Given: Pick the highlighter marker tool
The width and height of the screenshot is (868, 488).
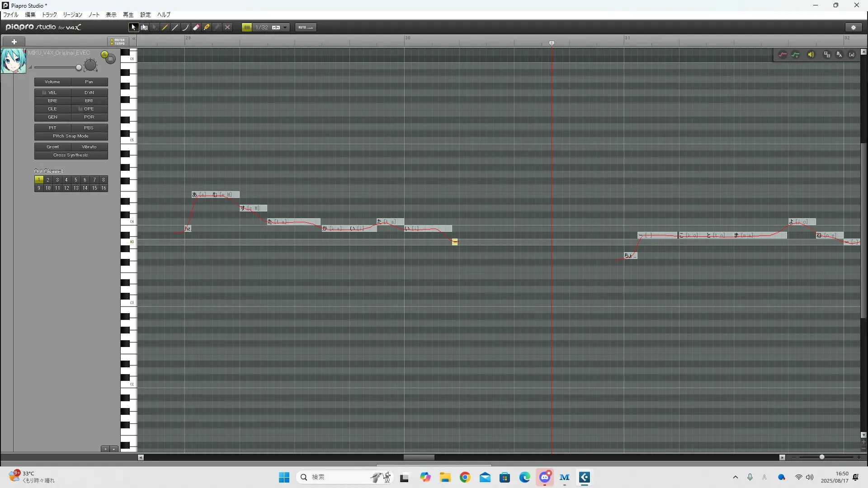Looking at the screenshot, I should pyautogui.click(x=207, y=28).
